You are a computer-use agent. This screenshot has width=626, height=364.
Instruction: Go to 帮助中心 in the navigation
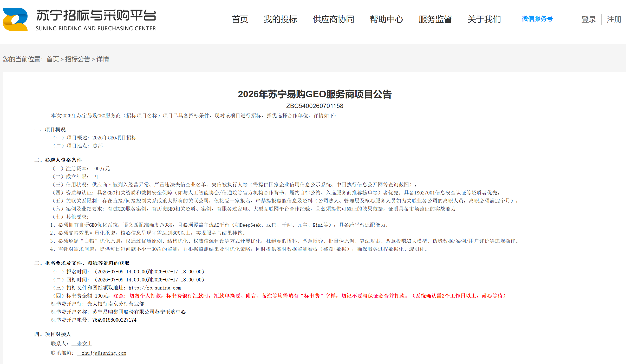pyautogui.click(x=386, y=19)
